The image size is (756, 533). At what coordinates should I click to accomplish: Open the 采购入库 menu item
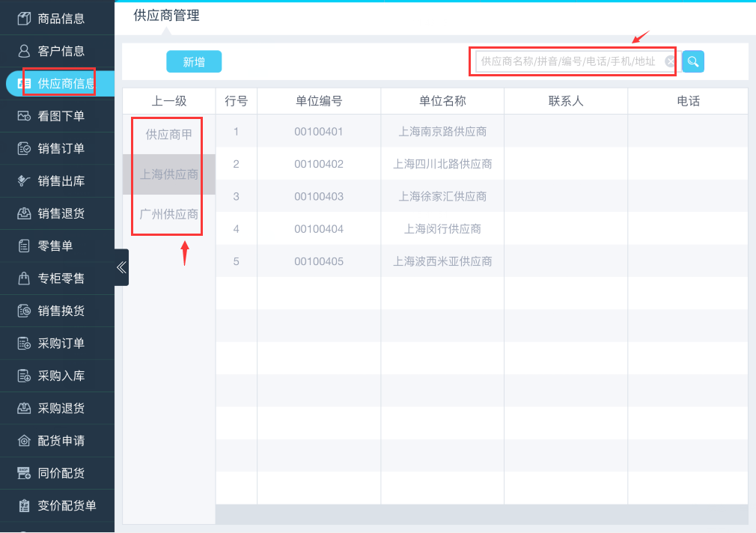point(61,376)
